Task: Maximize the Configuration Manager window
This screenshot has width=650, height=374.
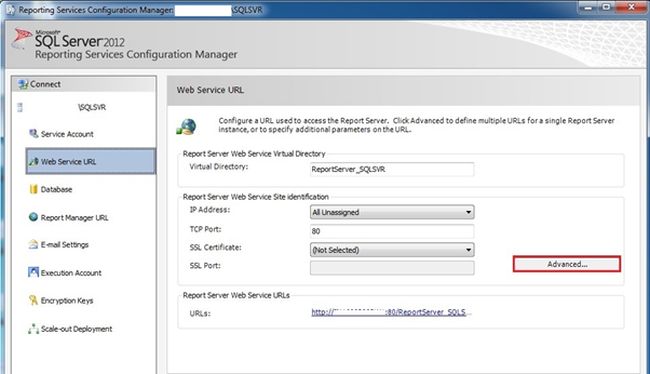Action: tap(606, 7)
